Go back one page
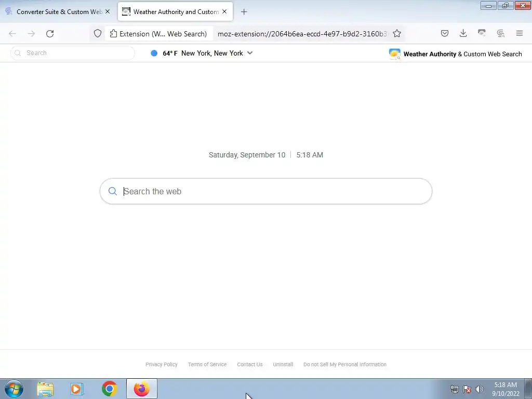532x399 pixels. point(12,34)
